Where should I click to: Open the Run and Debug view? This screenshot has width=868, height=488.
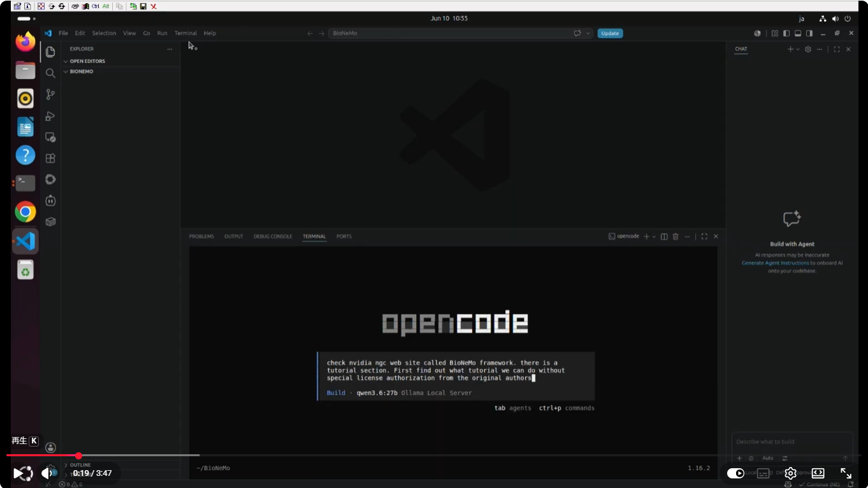(50, 116)
